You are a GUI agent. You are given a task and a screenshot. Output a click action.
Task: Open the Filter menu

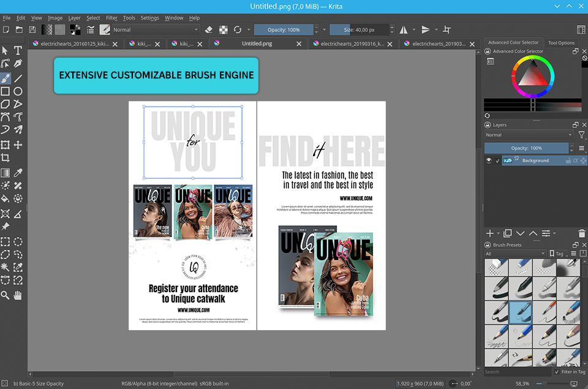[111, 18]
